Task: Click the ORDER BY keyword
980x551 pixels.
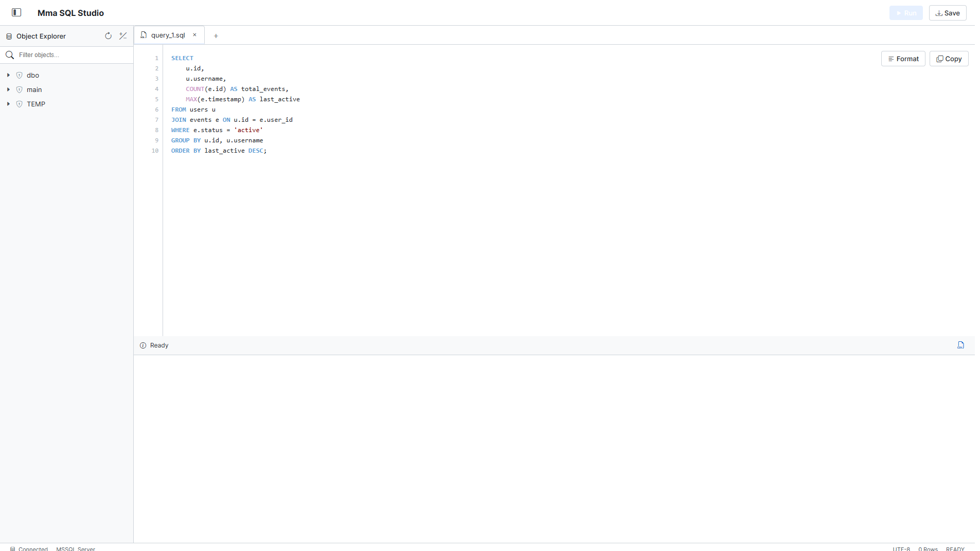Action: [186, 151]
